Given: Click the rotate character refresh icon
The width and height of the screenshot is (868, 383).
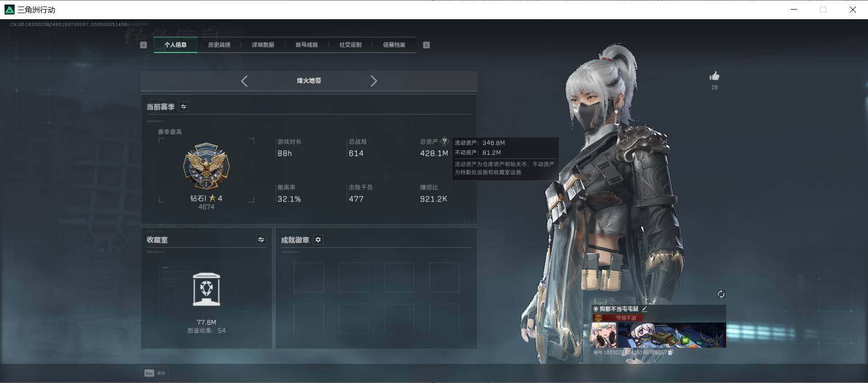Looking at the screenshot, I should pyautogui.click(x=721, y=294).
